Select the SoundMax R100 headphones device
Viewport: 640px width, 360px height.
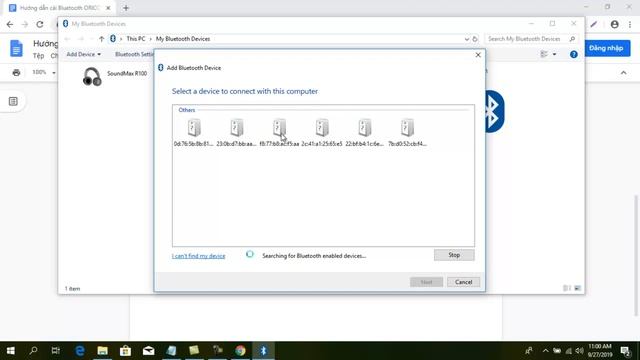click(x=114, y=76)
